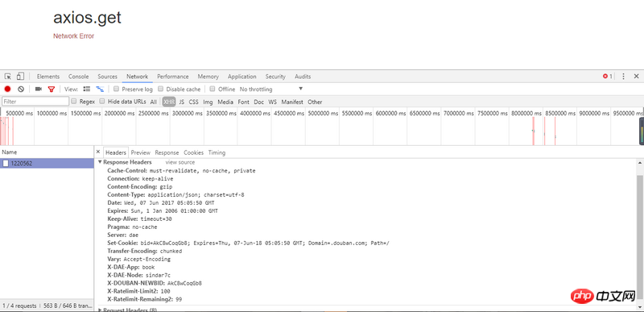This screenshot has width=644, height=312.
Task: Filter requests by All types
Action: (153, 102)
